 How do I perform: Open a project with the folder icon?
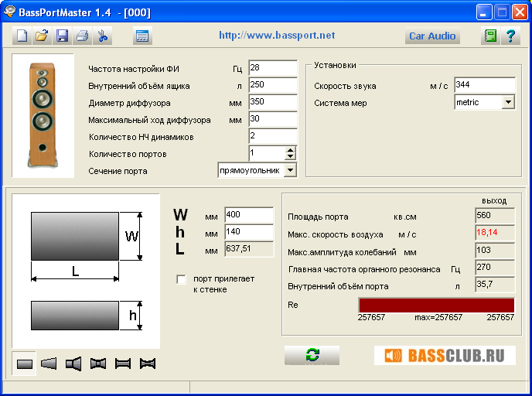point(42,36)
